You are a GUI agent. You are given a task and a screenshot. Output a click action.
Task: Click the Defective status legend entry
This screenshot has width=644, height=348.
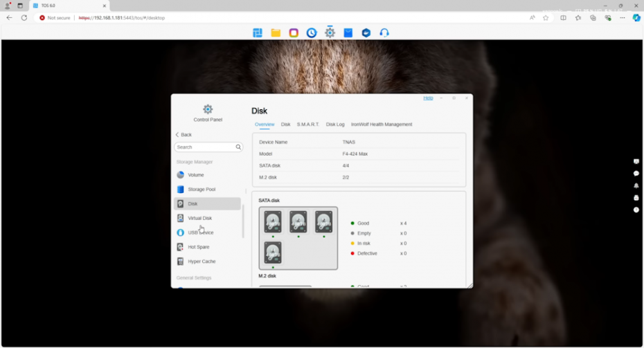(x=364, y=253)
